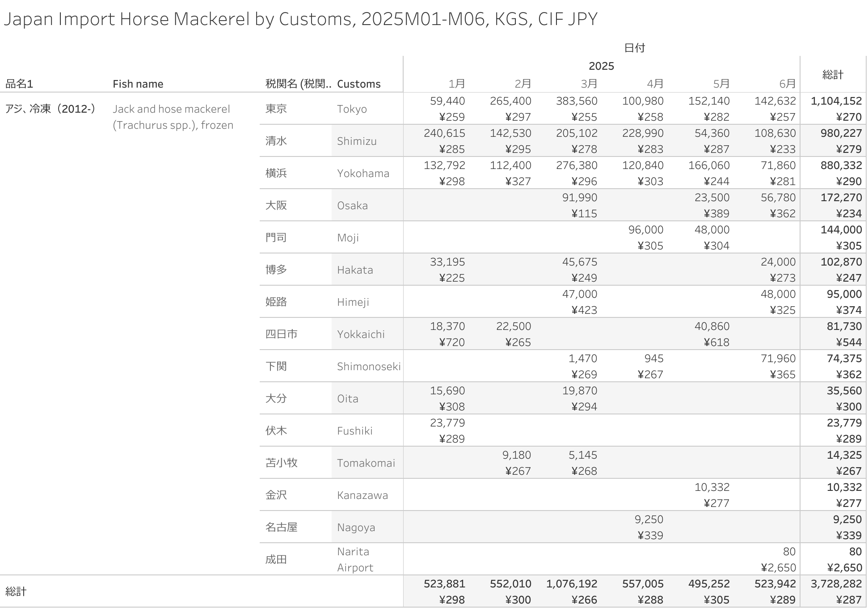Click the value 383,560 for Tokyo in March
The height and width of the screenshot is (608, 868).
[x=577, y=101]
